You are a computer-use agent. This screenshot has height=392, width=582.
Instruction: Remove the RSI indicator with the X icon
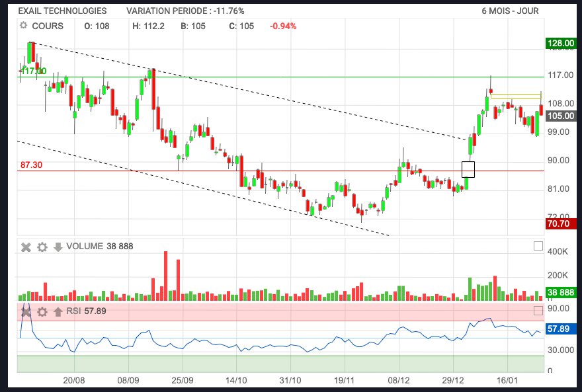(x=26, y=311)
